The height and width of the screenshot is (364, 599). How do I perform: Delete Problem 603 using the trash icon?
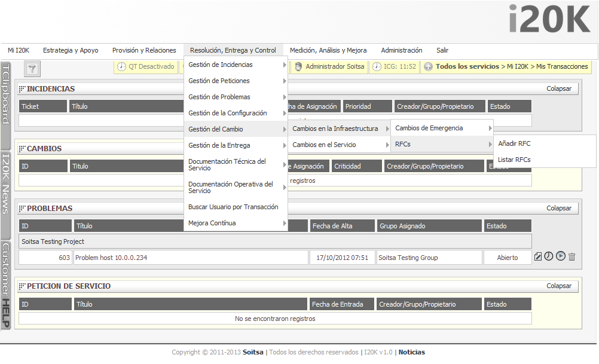tap(572, 256)
